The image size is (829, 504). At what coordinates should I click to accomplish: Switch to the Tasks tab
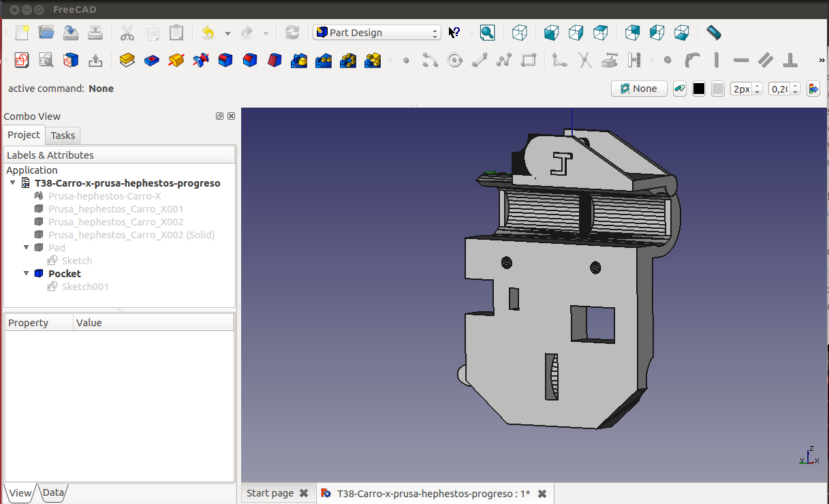pos(63,135)
